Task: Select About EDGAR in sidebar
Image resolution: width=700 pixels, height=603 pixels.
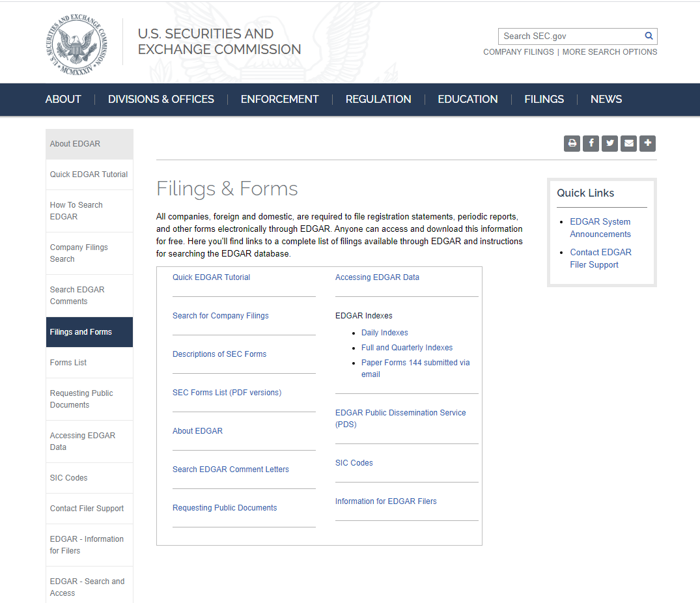Action: pos(89,144)
